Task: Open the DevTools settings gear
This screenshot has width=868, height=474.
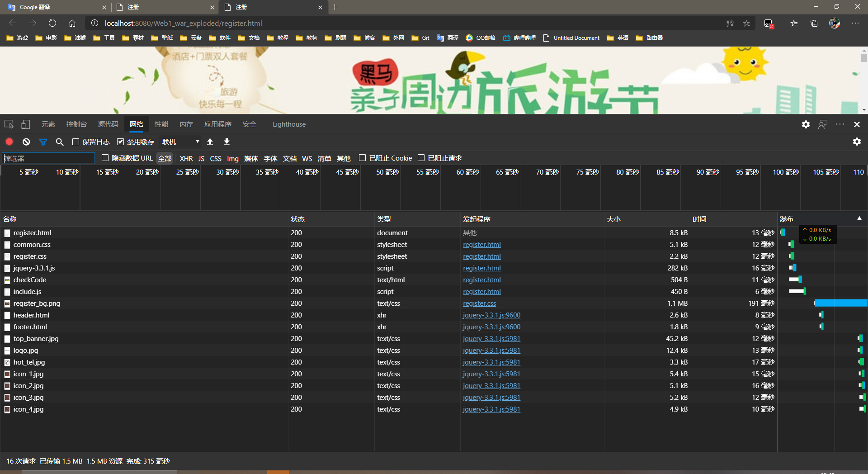Action: 805,124
